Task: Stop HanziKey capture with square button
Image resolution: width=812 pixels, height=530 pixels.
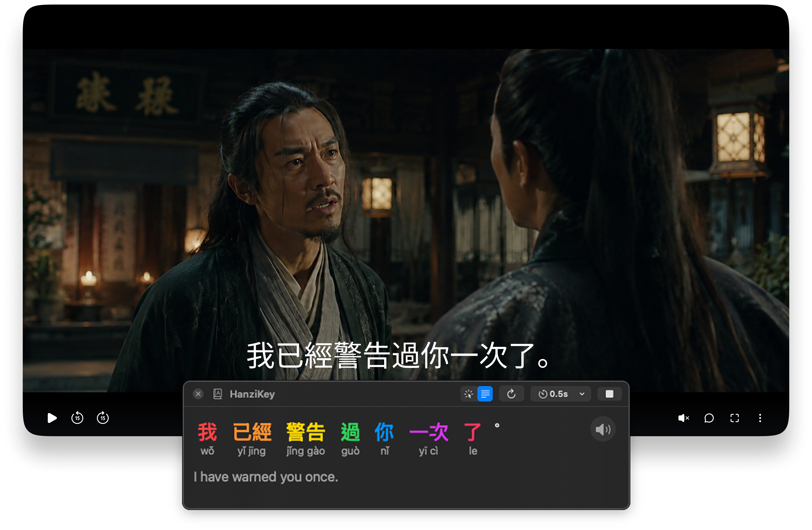Action: pyautogui.click(x=609, y=394)
